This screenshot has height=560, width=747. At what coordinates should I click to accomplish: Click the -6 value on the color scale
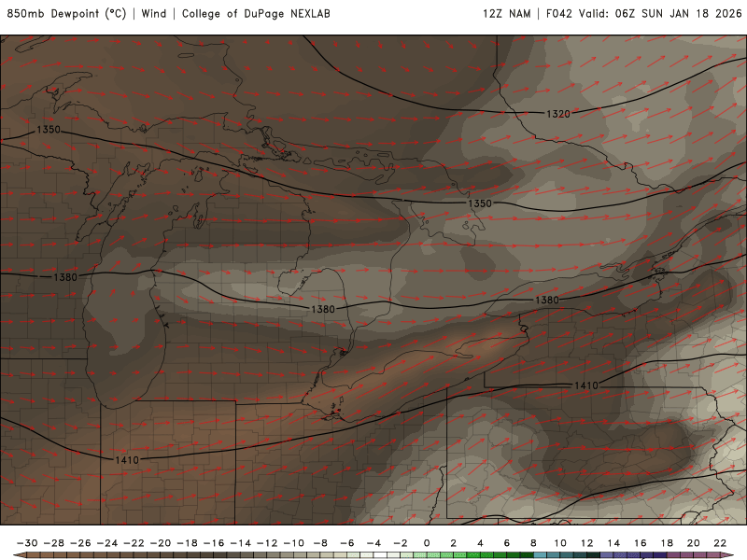pyautogui.click(x=346, y=543)
